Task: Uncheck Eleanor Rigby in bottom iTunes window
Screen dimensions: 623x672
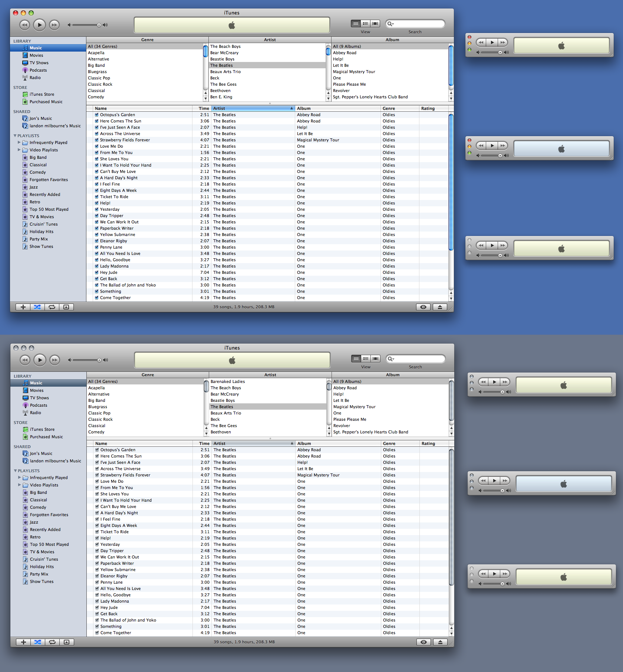Action: [x=97, y=576]
